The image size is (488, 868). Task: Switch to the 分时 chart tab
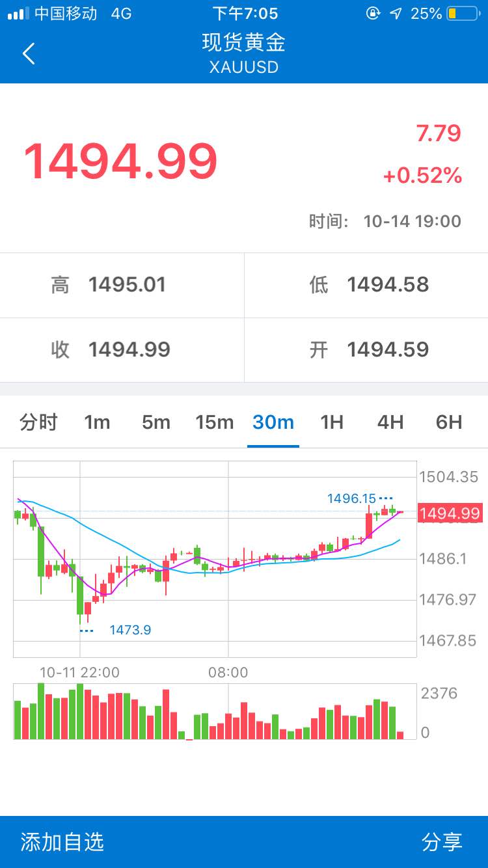tap(38, 422)
